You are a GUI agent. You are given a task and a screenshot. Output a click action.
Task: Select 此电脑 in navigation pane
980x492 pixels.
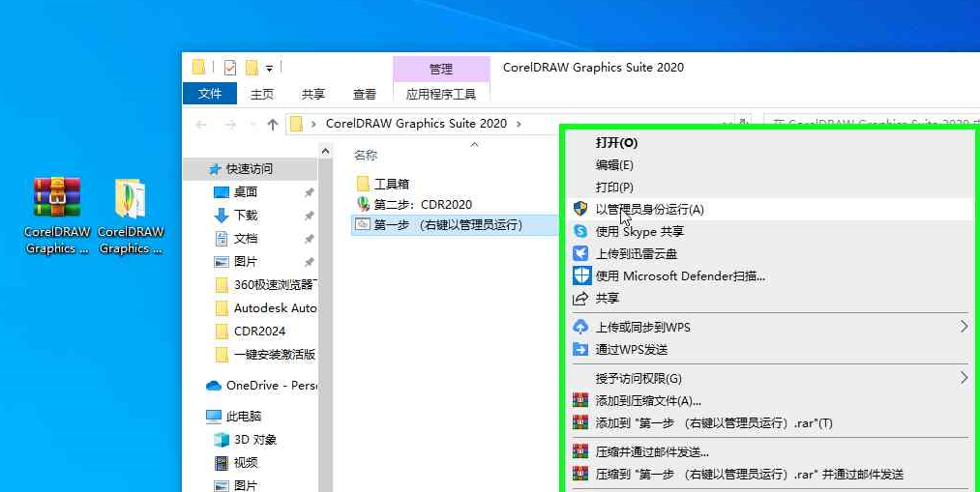(234, 416)
